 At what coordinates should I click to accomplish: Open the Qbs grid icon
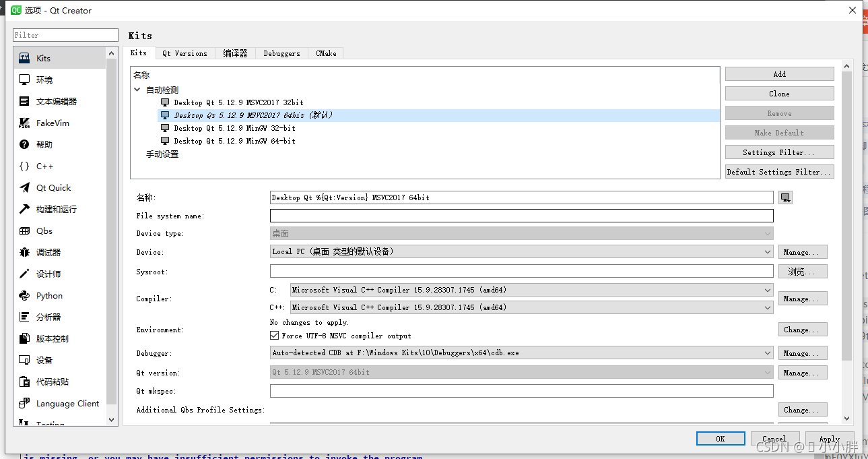[x=24, y=231]
